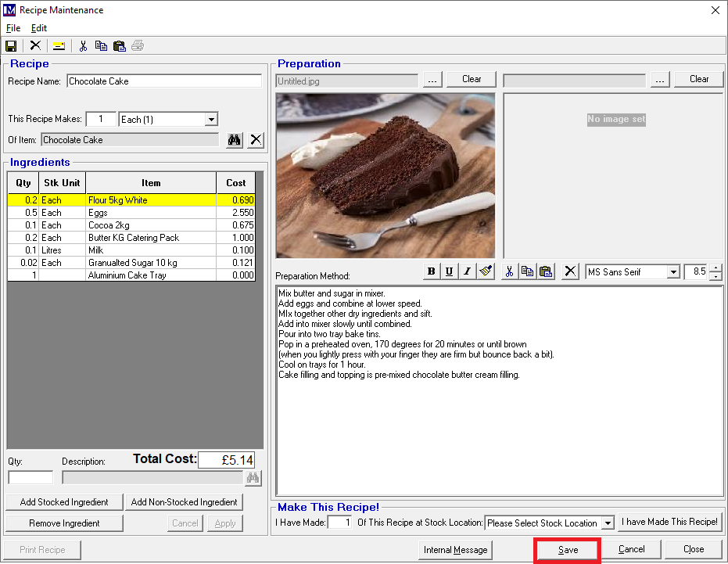This screenshot has height=564, width=728.
Task: Paste text using preparation toolbar clipboard icon
Action: tap(547, 271)
